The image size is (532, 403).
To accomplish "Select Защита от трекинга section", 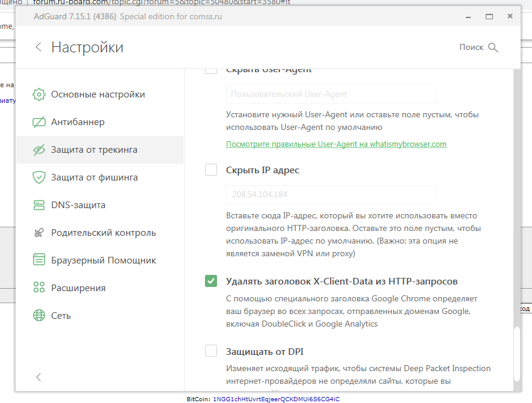I will tap(100, 150).
